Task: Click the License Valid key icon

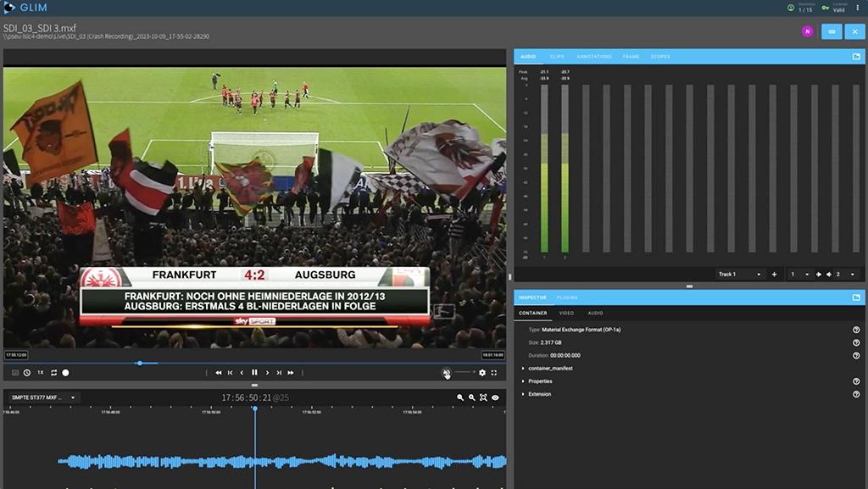Action: coord(826,8)
